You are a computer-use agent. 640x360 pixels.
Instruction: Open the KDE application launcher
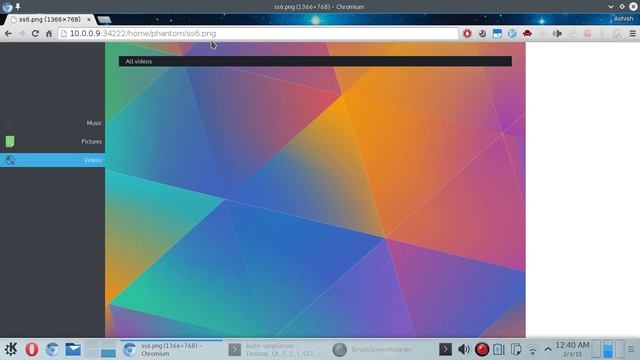(x=11, y=349)
